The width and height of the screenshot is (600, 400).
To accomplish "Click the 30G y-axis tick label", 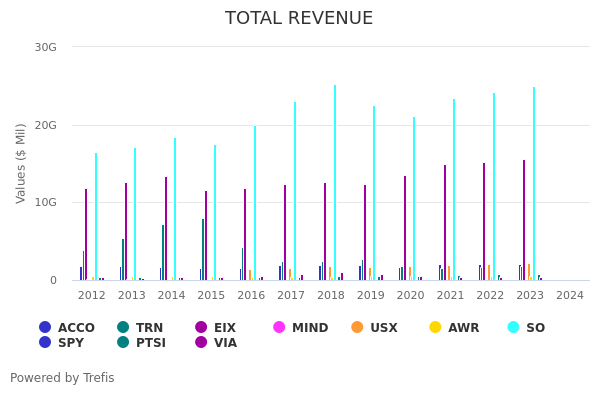I will pos(45,47).
